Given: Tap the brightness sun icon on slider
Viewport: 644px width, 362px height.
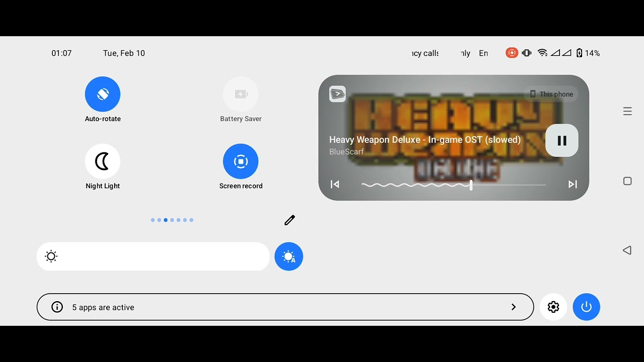Looking at the screenshot, I should point(51,256).
